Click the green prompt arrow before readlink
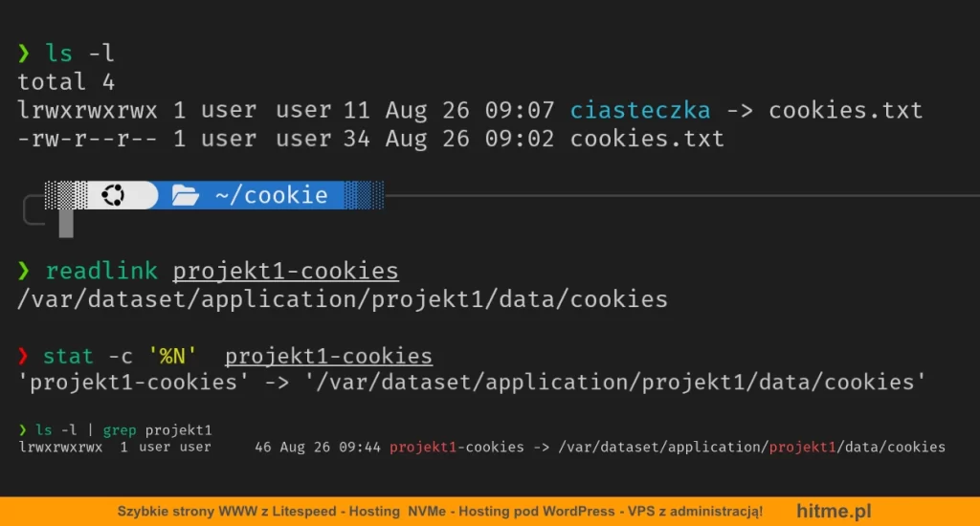The image size is (980, 526). (24, 272)
